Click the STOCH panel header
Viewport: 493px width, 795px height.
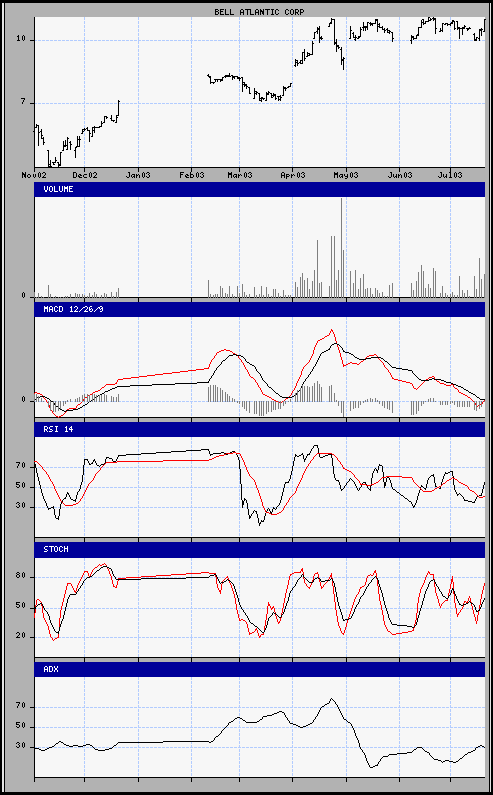(260, 549)
